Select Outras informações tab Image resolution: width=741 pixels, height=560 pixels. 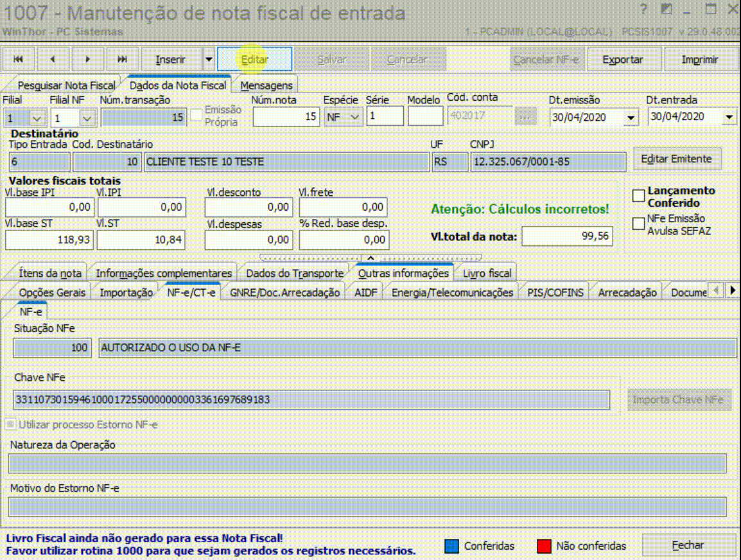[403, 273]
